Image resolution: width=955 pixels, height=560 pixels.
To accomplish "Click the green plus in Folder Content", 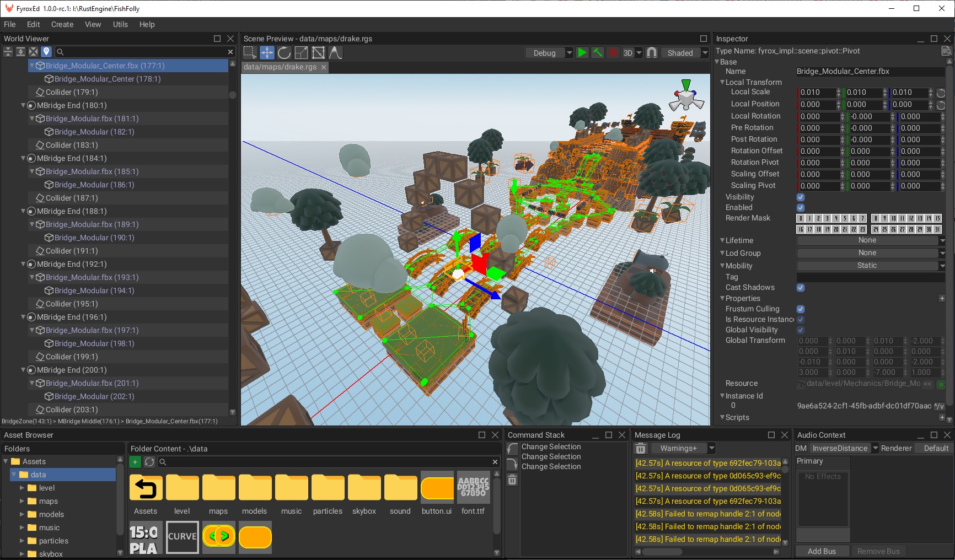I will coord(135,462).
